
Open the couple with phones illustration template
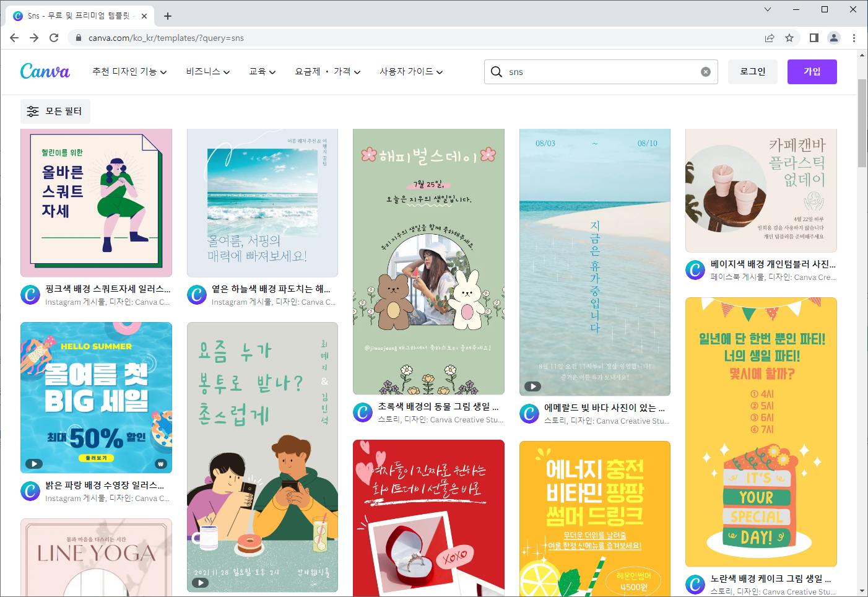click(263, 457)
